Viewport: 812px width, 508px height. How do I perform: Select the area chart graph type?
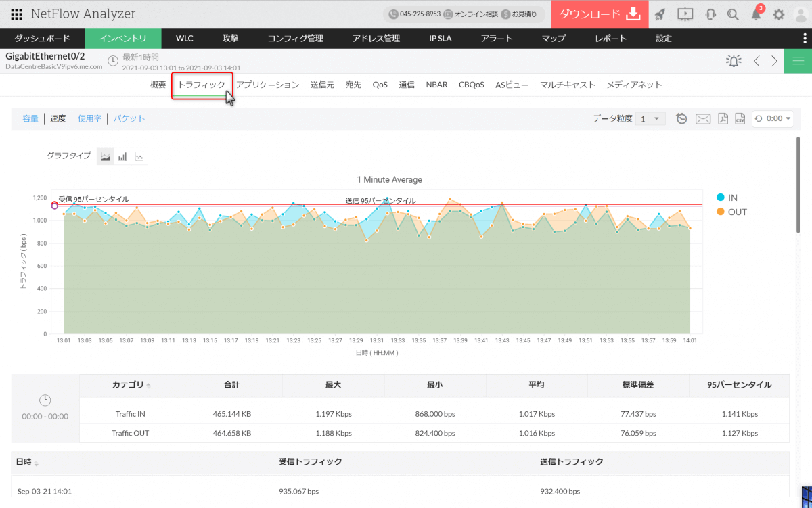tap(106, 156)
